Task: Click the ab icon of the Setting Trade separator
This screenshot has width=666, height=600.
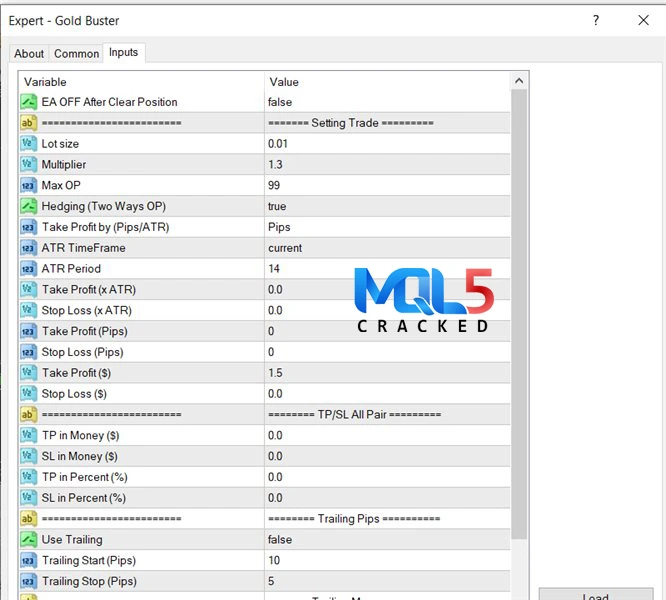Action: coord(28,123)
